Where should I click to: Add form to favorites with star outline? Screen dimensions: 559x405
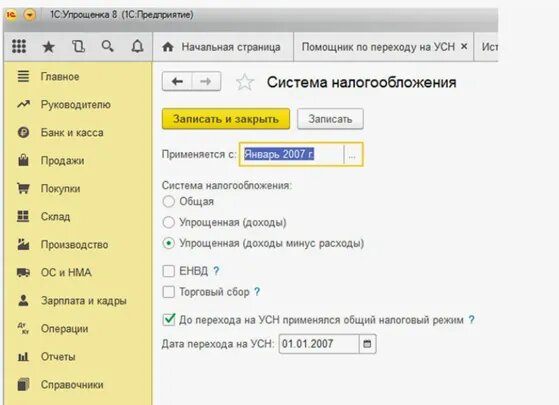coord(245,82)
